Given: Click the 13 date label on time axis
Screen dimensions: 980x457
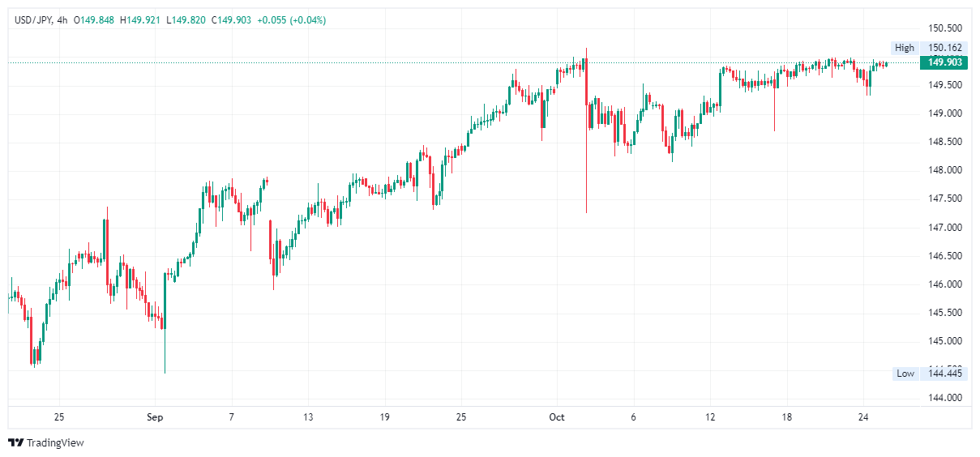Looking at the screenshot, I should (308, 417).
